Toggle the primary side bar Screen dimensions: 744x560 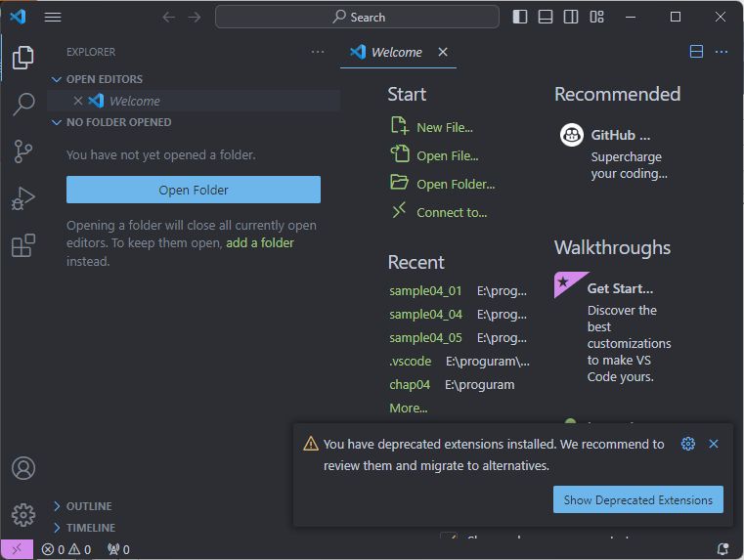point(520,17)
